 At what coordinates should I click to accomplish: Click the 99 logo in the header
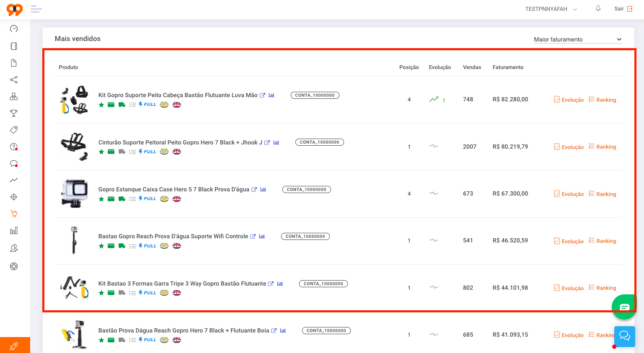coord(15,9)
